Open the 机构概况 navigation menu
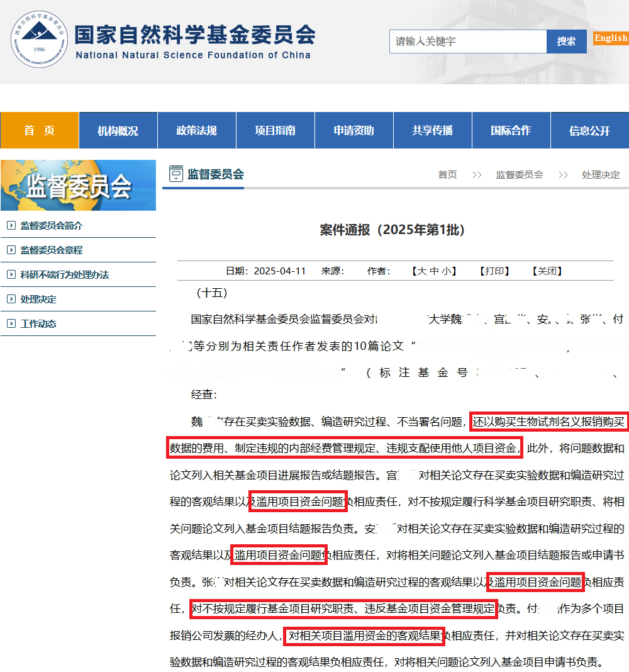The image size is (629, 672). [118, 131]
